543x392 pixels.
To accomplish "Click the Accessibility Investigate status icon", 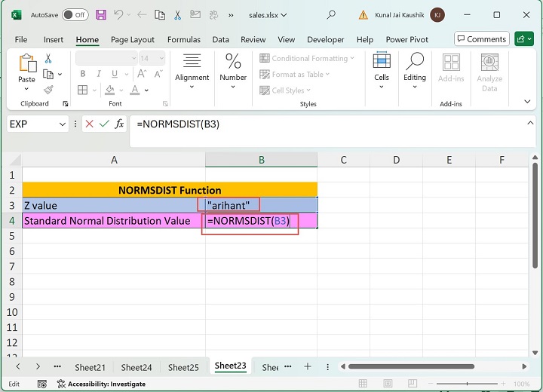I will point(61,384).
